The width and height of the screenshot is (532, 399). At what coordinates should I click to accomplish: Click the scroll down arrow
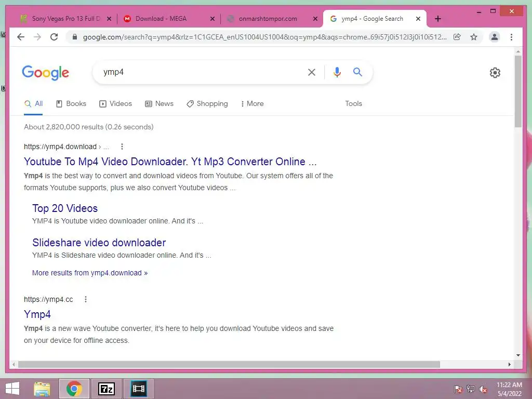pyautogui.click(x=518, y=355)
